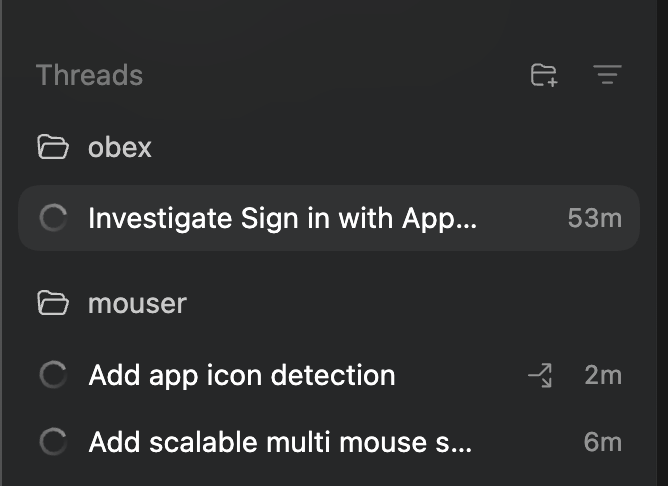Click the 2m timestamp
Viewport: 668px width, 486px height.
point(603,376)
